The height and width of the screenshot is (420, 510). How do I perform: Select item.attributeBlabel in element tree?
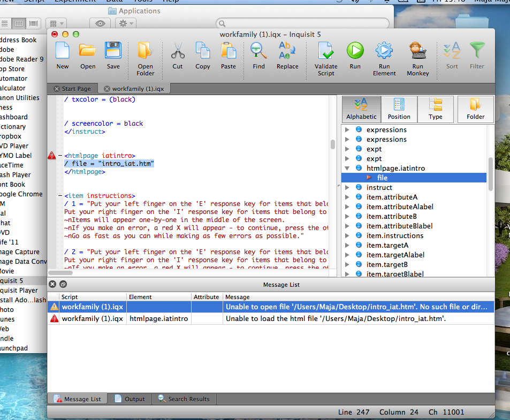[x=399, y=226]
